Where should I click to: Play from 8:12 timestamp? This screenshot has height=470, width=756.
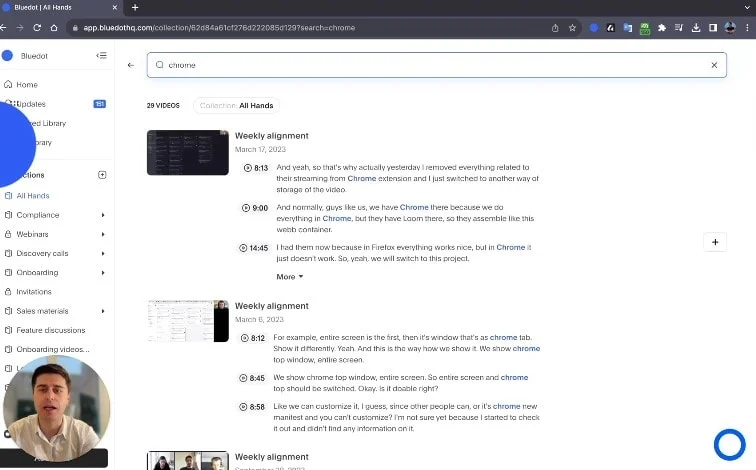tap(253, 338)
